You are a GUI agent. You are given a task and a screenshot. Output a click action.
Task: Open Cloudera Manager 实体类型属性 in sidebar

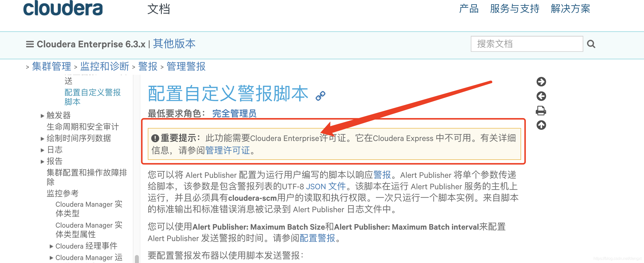pos(89,230)
